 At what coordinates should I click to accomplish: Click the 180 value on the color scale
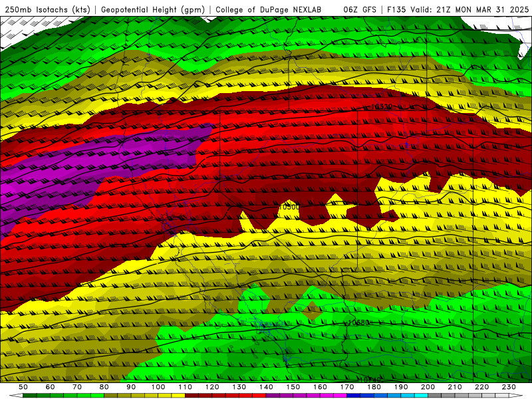click(374, 387)
